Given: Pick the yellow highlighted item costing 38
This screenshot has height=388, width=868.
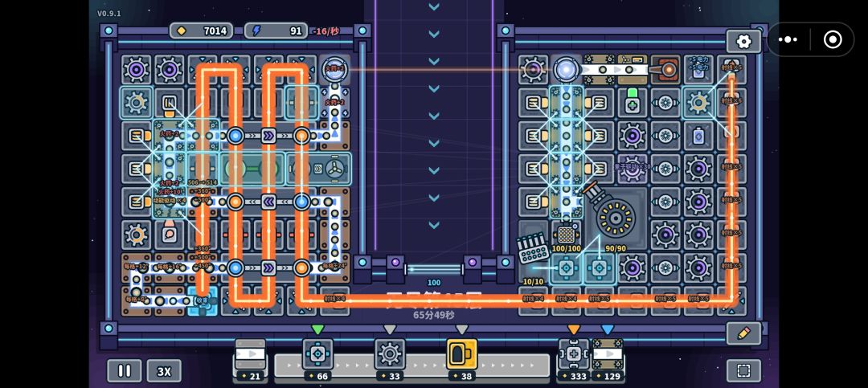Looking at the screenshot, I should 462,354.
